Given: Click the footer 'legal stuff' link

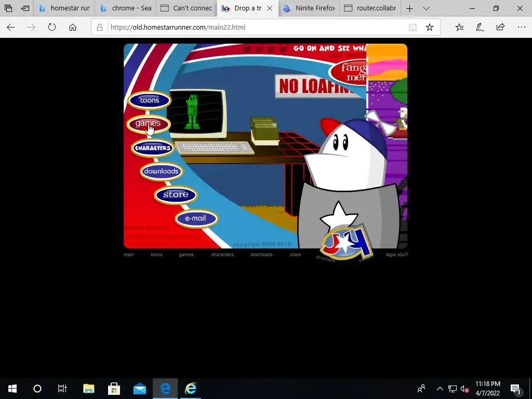Looking at the screenshot, I should pos(397,255).
